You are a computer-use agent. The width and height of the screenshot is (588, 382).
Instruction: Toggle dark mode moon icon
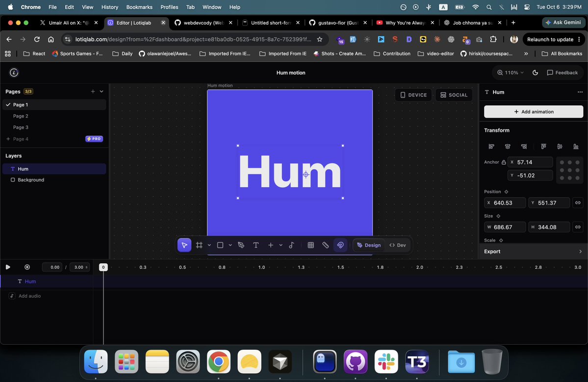click(535, 73)
